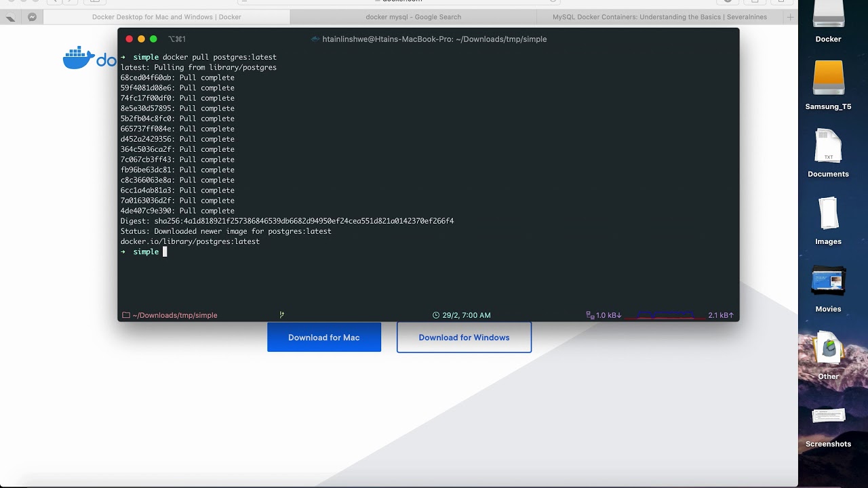Click the network activity graph in terminal status bar
The height and width of the screenshot is (488, 868).
pyautogui.click(x=665, y=315)
